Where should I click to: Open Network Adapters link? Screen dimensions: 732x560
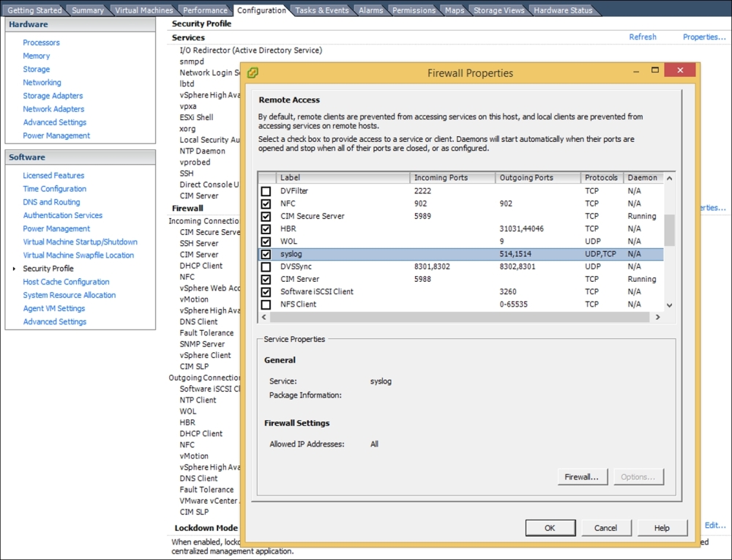click(53, 109)
